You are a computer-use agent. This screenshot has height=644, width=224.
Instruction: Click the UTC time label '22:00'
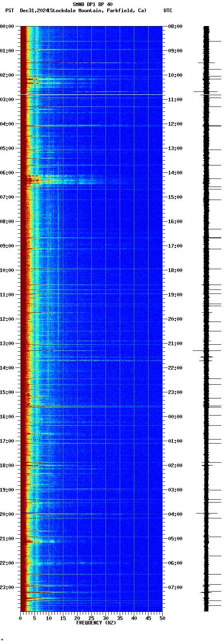click(175, 368)
